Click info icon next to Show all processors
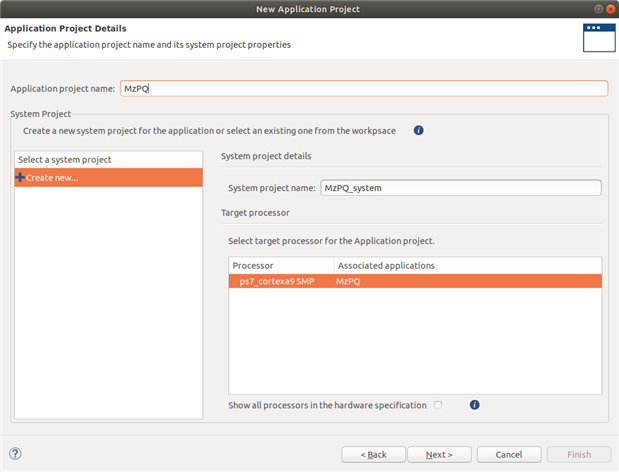The width and height of the screenshot is (619, 472). [475, 405]
